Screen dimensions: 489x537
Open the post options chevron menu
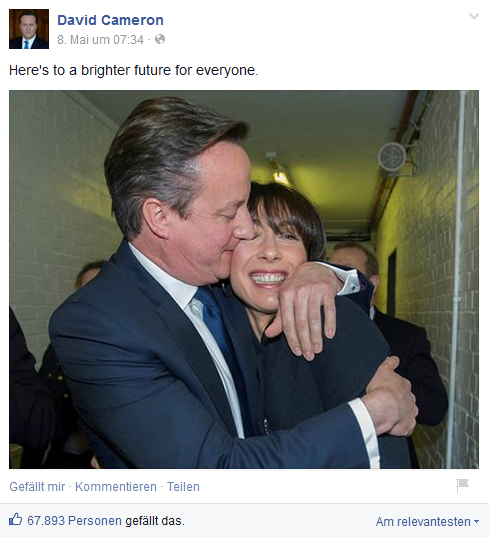pyautogui.click(x=474, y=16)
